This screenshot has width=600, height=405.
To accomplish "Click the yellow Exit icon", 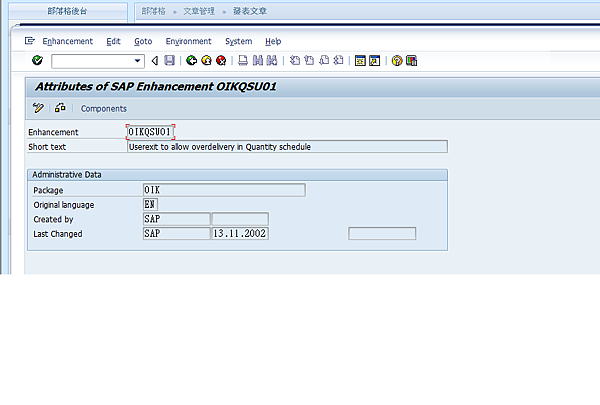I will coord(206,60).
